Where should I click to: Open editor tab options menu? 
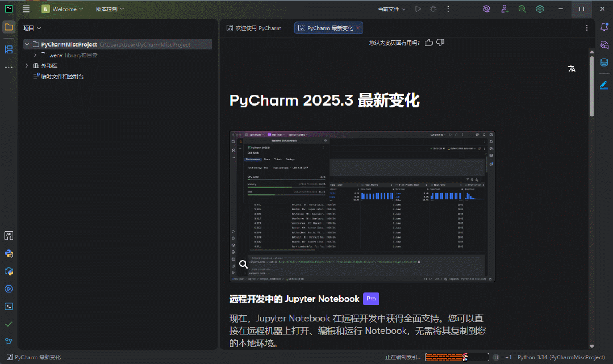pyautogui.click(x=586, y=28)
